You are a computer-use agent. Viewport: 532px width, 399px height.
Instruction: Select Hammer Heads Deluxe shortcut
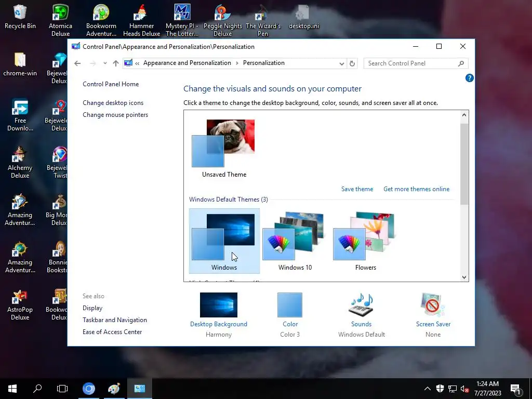pyautogui.click(x=141, y=20)
